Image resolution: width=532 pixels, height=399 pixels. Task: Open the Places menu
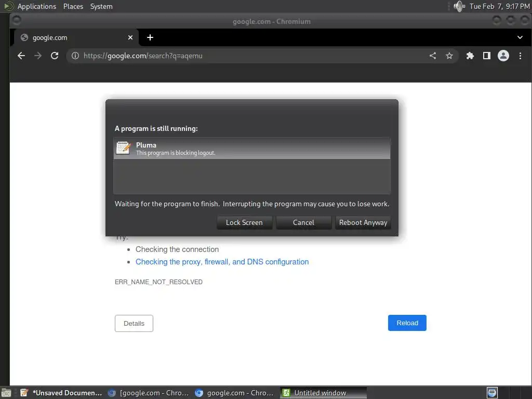[x=73, y=6]
